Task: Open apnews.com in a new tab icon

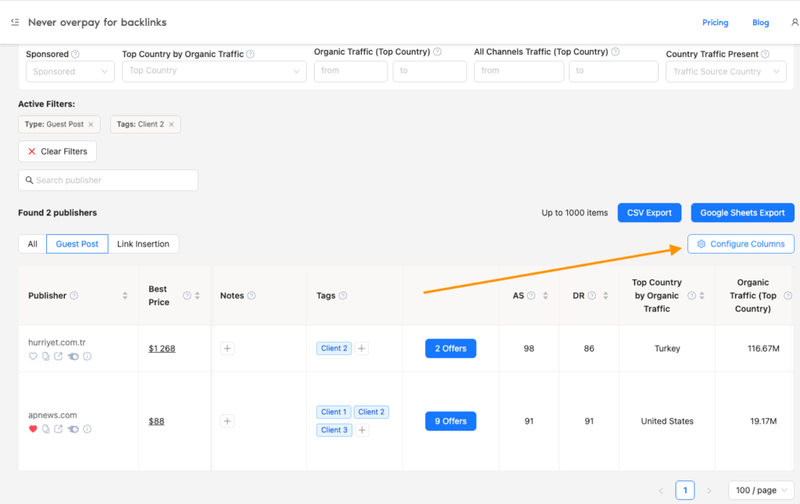Action: 58,429
